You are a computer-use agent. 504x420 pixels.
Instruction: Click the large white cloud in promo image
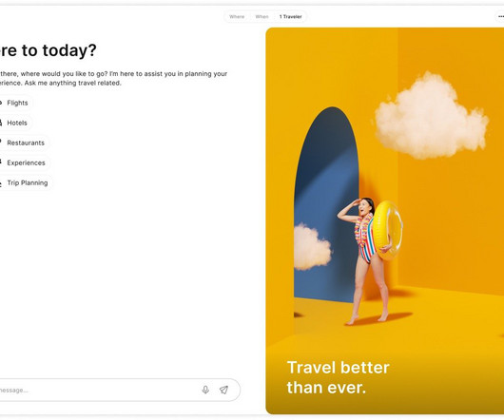coord(432,116)
